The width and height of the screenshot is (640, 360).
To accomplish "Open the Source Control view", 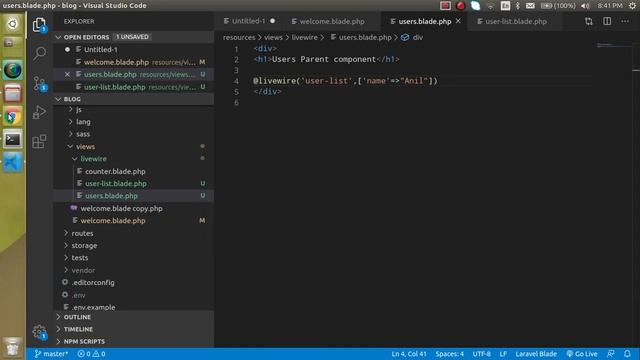I will [x=40, y=84].
